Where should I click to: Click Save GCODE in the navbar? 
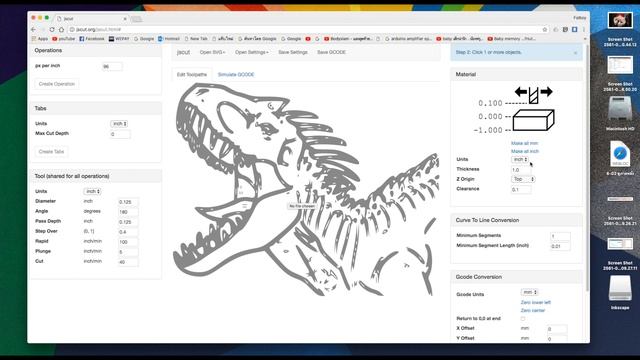(331, 52)
